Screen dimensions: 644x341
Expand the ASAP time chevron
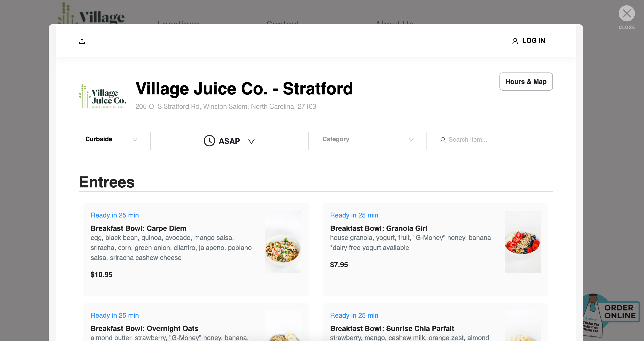(251, 141)
